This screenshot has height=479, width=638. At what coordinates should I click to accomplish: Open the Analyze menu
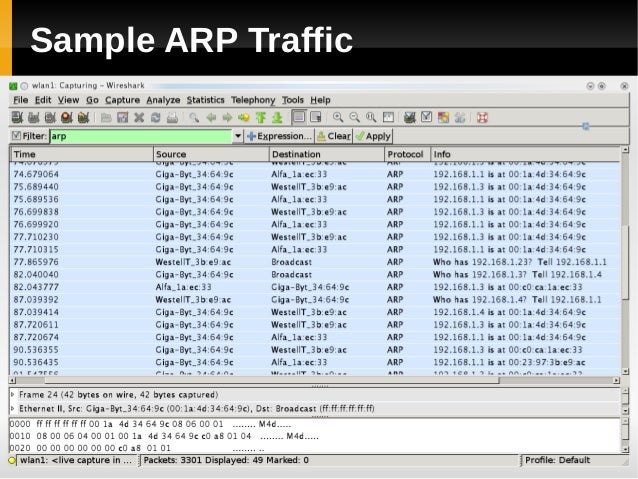(163, 100)
